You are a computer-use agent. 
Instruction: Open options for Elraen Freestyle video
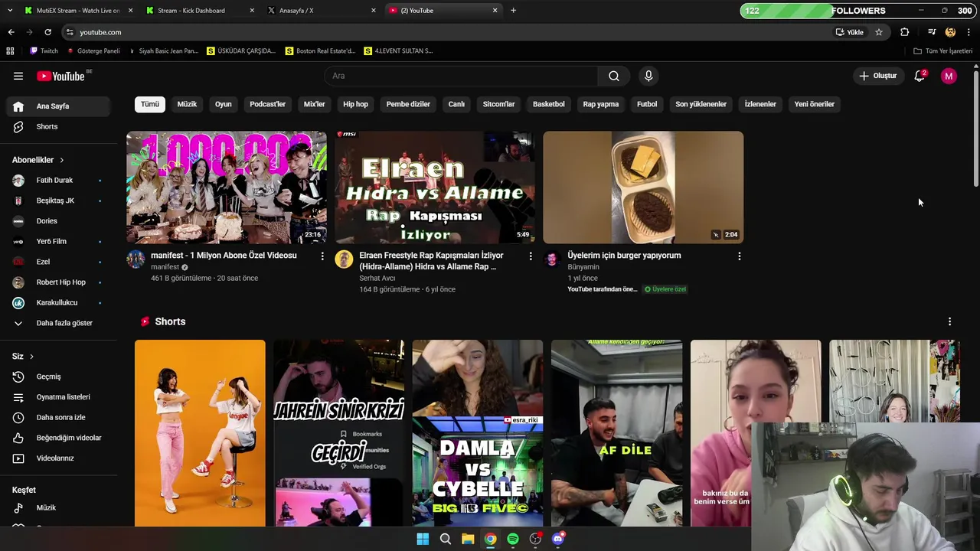[531, 256]
